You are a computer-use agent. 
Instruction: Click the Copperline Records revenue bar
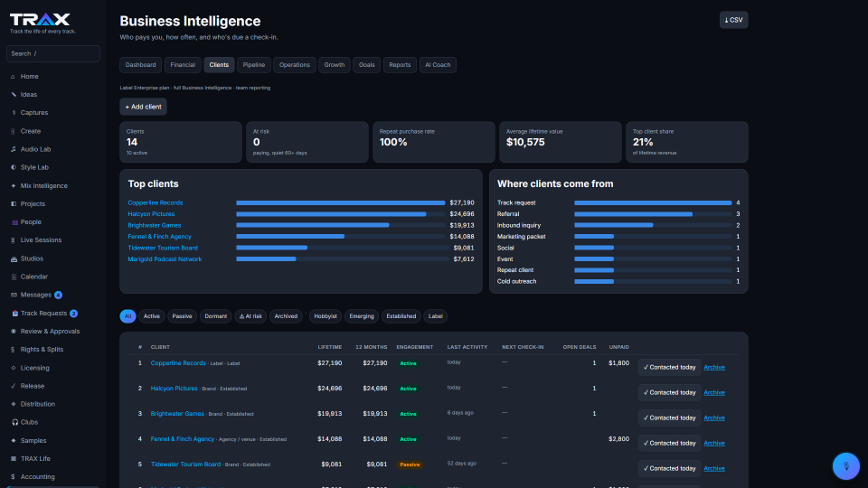[x=341, y=203]
